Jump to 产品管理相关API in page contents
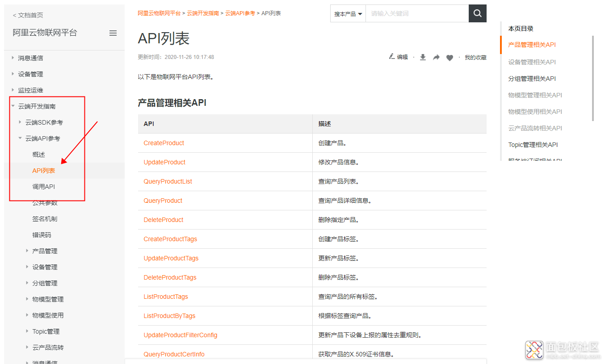605x364 pixels. click(x=532, y=45)
